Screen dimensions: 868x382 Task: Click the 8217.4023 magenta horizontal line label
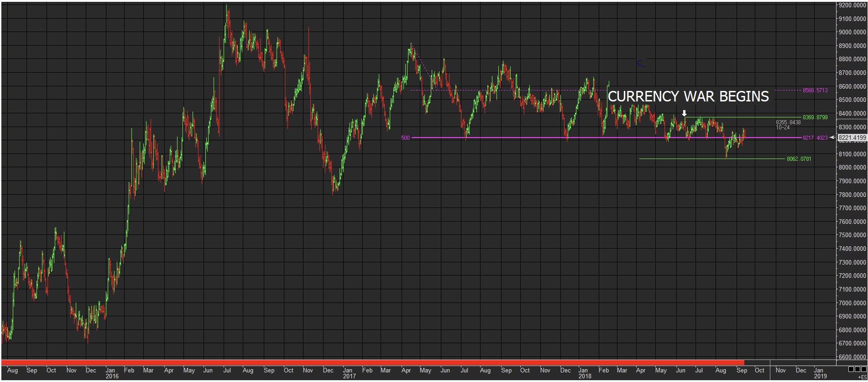click(815, 138)
